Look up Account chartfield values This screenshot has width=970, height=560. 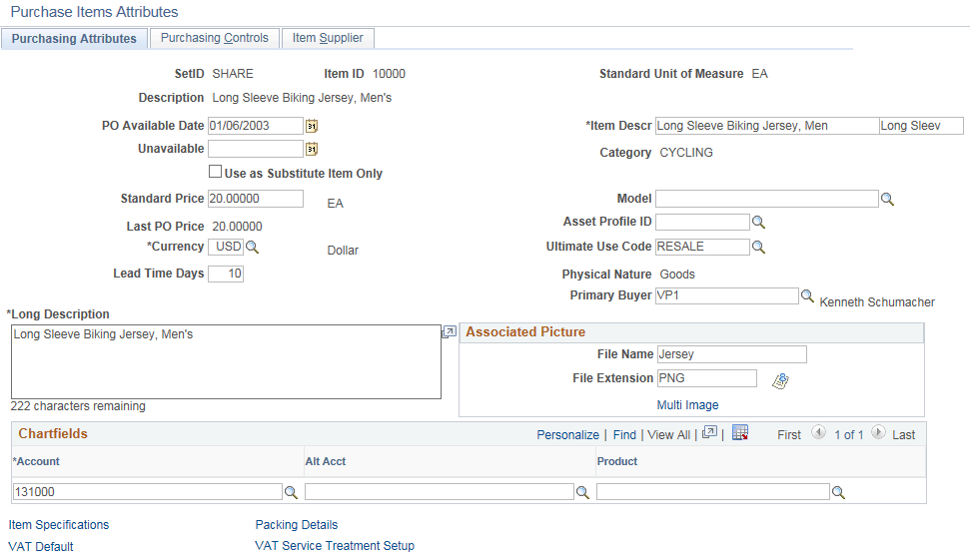pyautogui.click(x=291, y=493)
